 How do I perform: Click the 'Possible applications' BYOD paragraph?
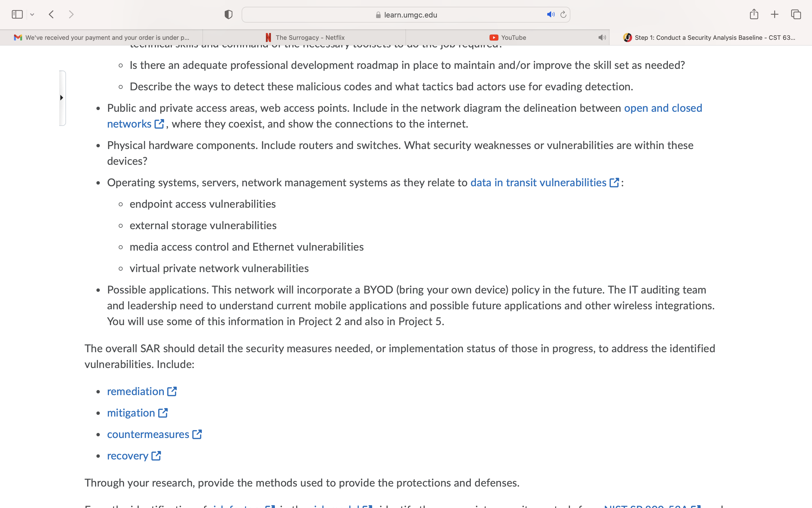pyautogui.click(x=411, y=306)
